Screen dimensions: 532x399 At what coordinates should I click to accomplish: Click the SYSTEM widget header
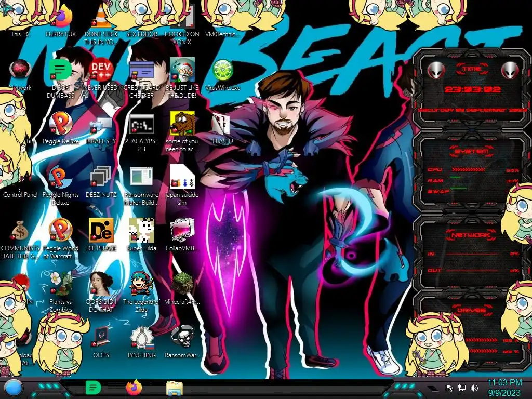472,151
